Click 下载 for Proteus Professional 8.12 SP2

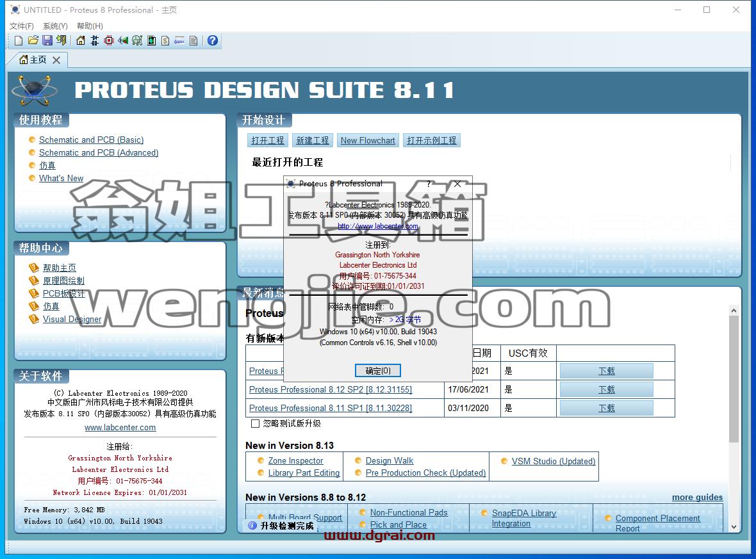click(607, 389)
